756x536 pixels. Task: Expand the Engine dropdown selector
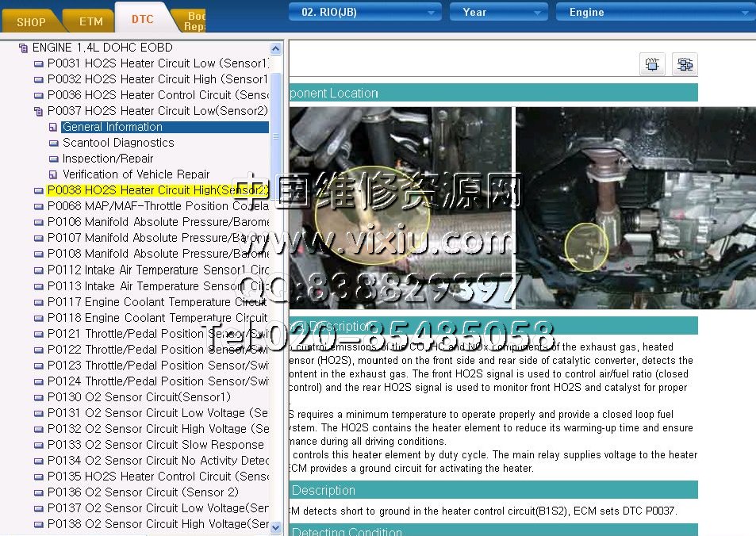[x=654, y=12]
